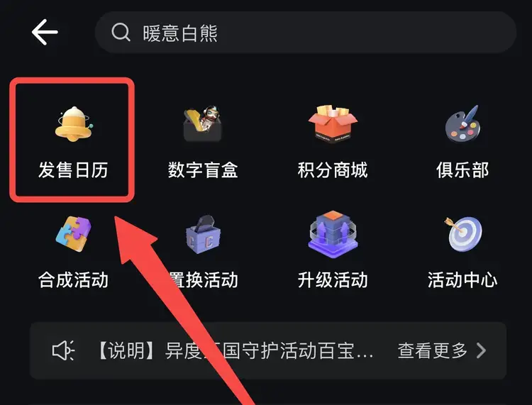Click the search magnifier icon
Viewport: 532px width, 405px height.
click(121, 32)
